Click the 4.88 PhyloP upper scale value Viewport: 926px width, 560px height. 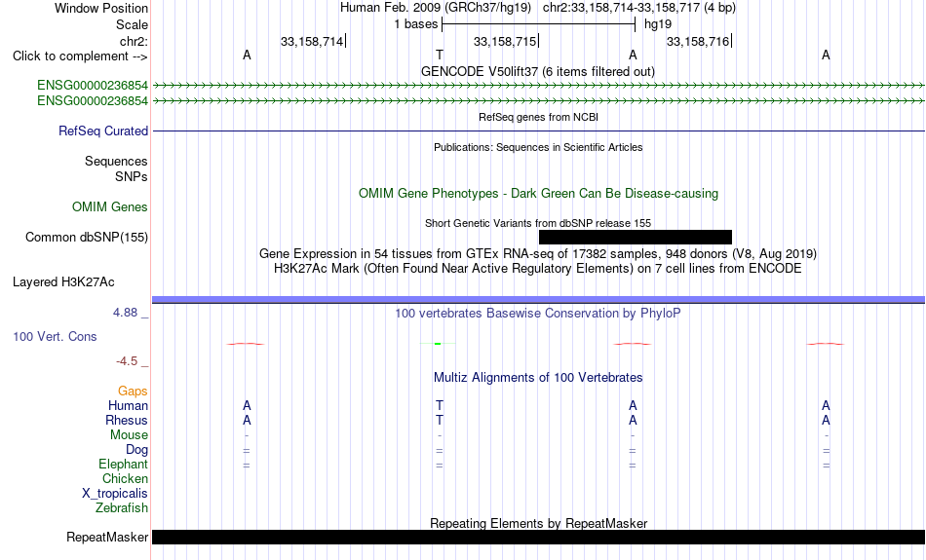click(125, 313)
